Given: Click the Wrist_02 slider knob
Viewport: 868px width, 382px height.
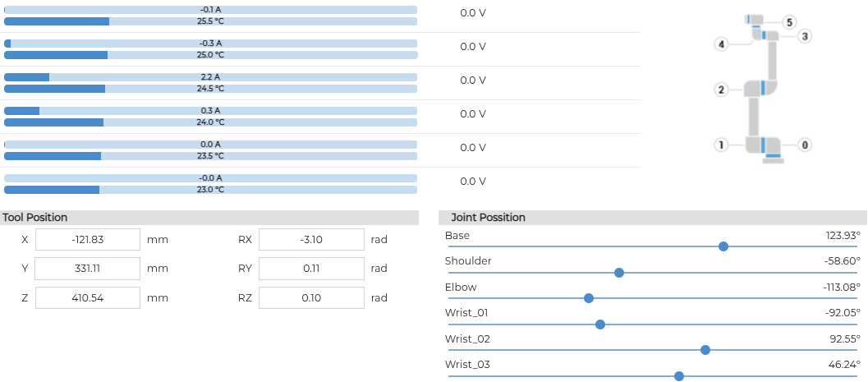Looking at the screenshot, I should pos(705,350).
